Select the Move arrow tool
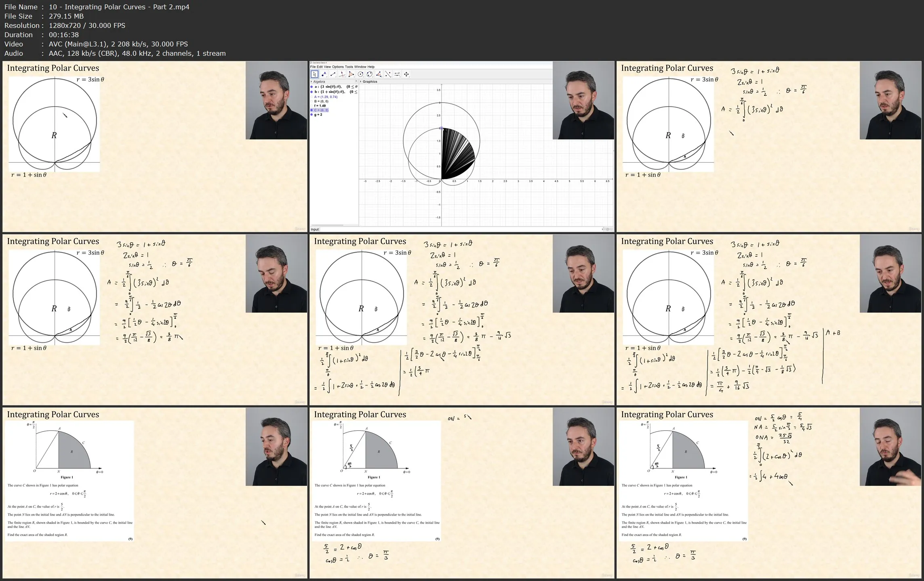Image resolution: width=924 pixels, height=581 pixels. point(314,74)
